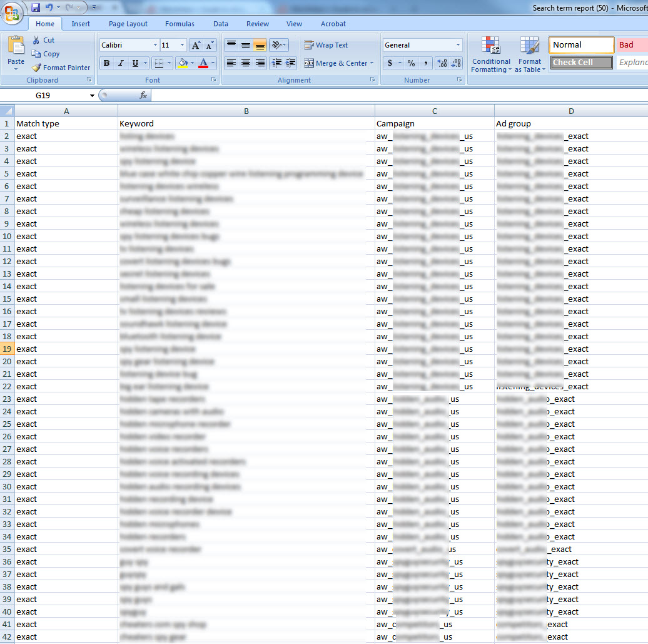Apply the yellow fill color swatch
Image resolution: width=648 pixels, height=644 pixels.
(x=183, y=63)
